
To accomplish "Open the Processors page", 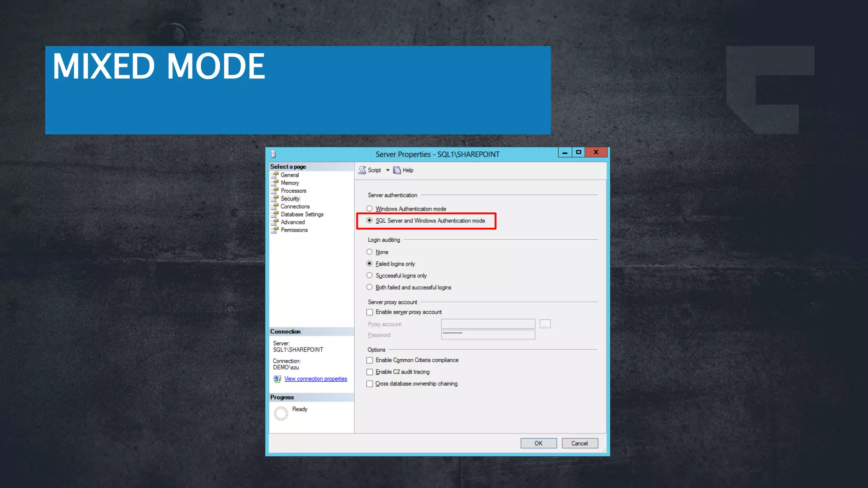I will coord(293,191).
